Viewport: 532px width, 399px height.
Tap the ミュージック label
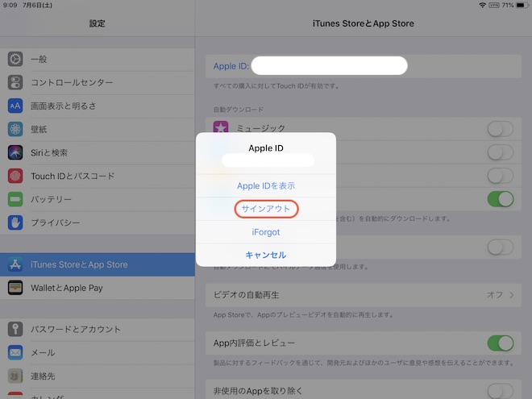(260, 128)
